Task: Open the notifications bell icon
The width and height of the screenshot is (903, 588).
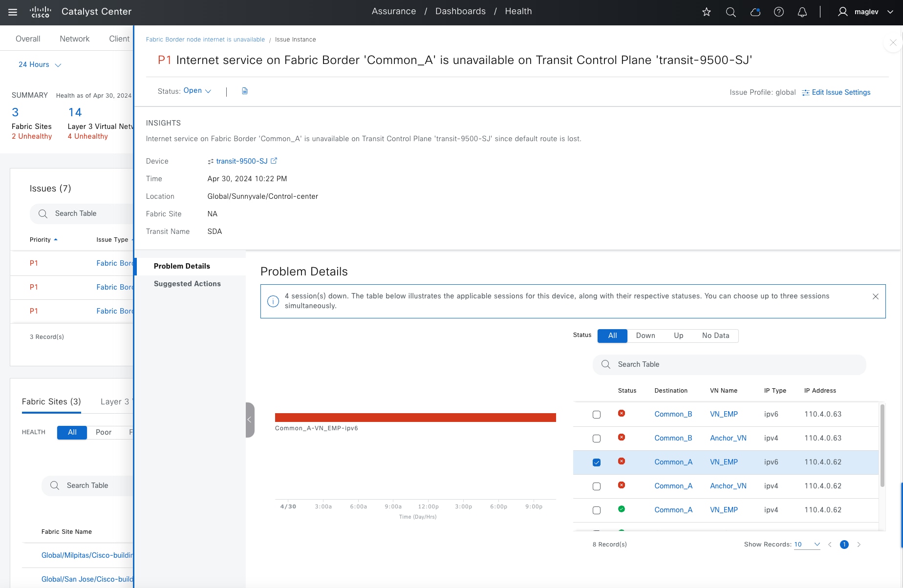Action: pyautogui.click(x=802, y=12)
